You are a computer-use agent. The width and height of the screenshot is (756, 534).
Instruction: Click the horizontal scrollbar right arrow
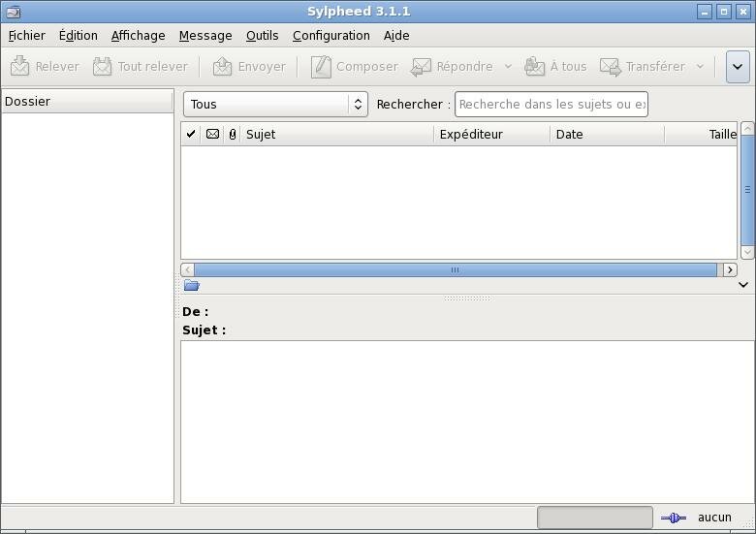[x=730, y=269]
